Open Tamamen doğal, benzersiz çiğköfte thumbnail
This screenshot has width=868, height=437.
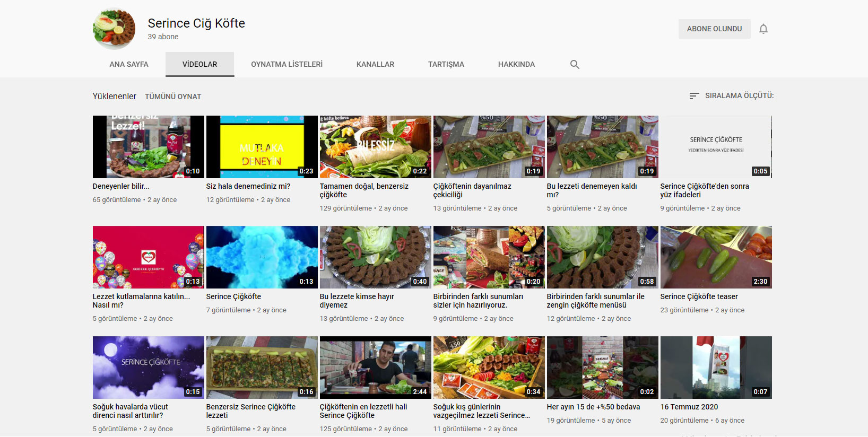(x=376, y=147)
